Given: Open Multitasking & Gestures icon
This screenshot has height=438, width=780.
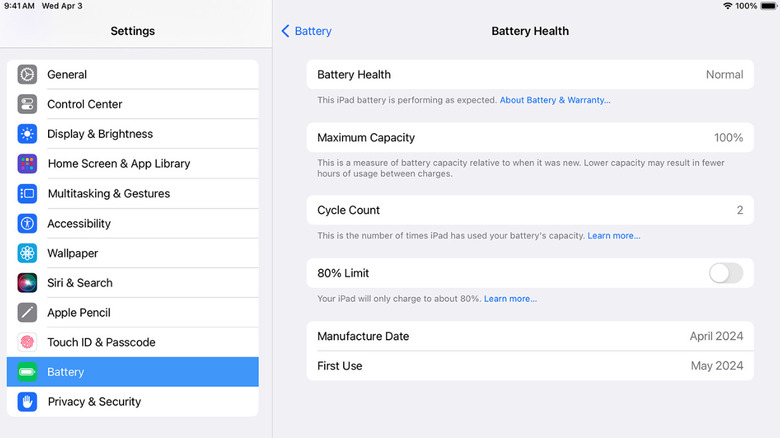Looking at the screenshot, I should [27, 193].
